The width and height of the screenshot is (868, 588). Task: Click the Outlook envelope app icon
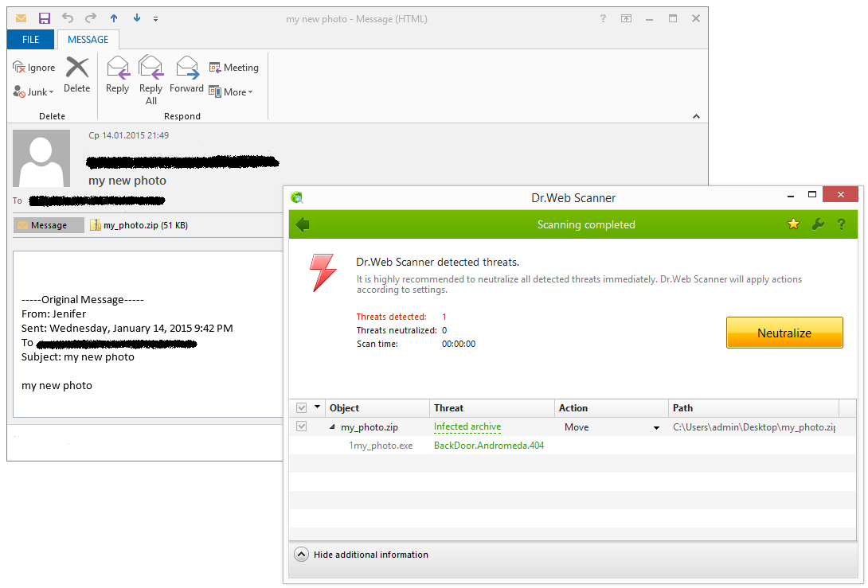point(21,18)
